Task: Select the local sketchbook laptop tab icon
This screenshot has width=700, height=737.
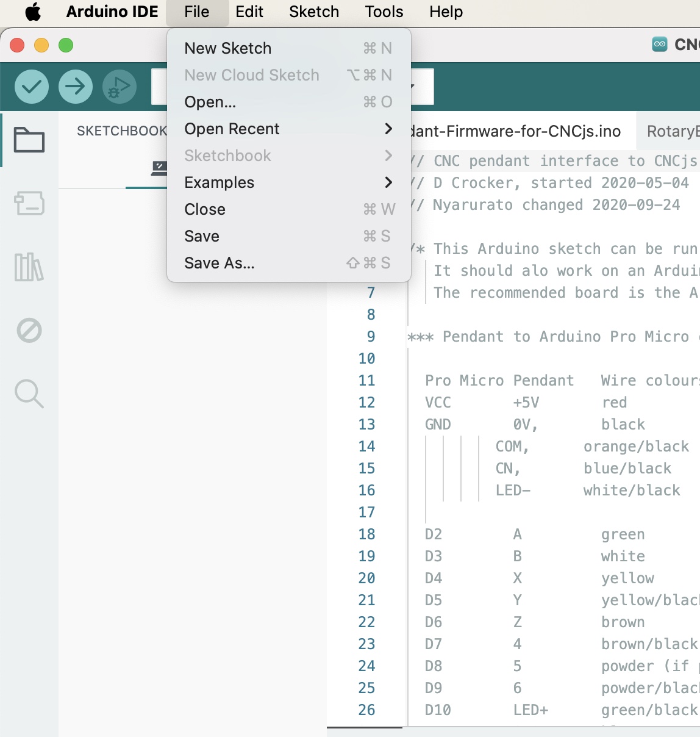Action: click(160, 168)
